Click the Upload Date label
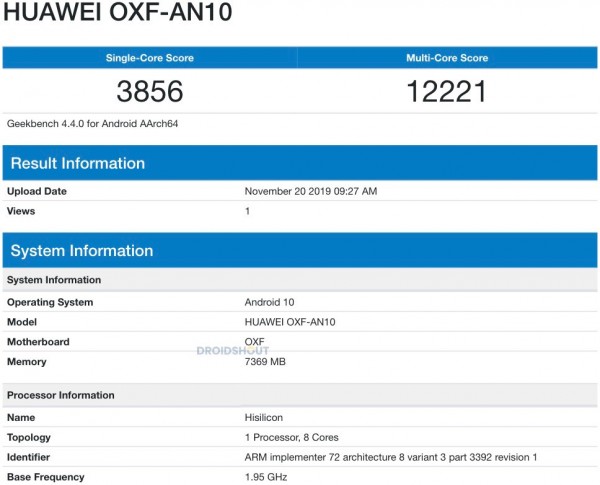Viewport: 600px width, 485px height. tap(37, 191)
